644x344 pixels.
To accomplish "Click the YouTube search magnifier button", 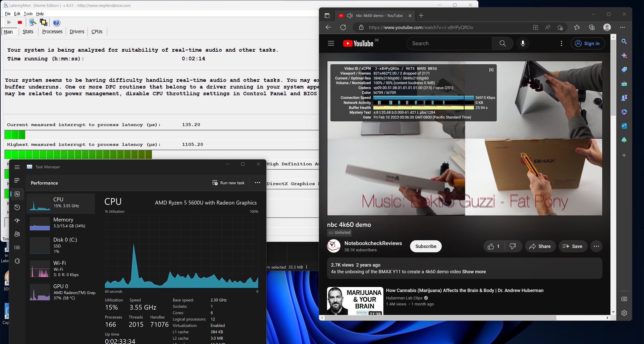I will [502, 43].
